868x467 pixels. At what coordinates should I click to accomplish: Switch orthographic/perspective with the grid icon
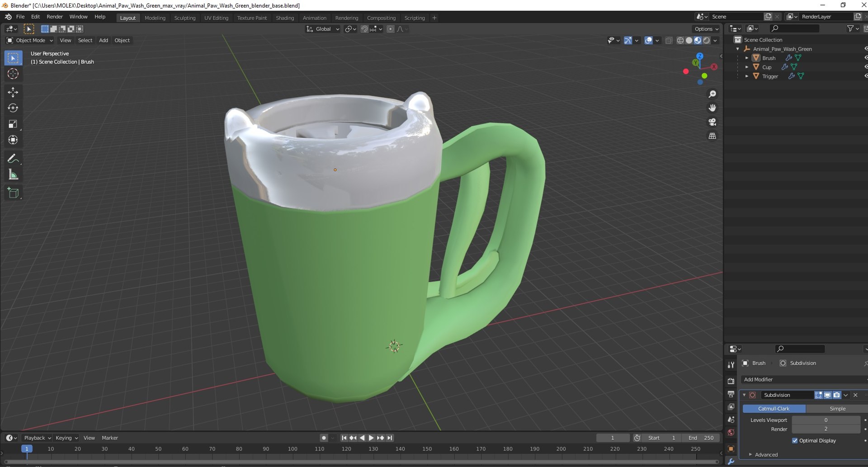click(x=712, y=136)
